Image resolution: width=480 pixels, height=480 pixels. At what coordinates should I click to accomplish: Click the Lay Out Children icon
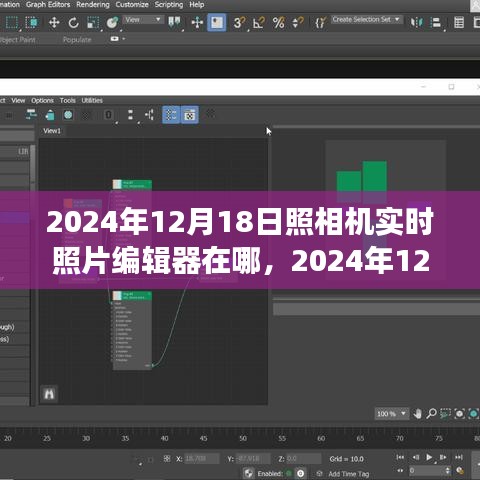(x=149, y=115)
